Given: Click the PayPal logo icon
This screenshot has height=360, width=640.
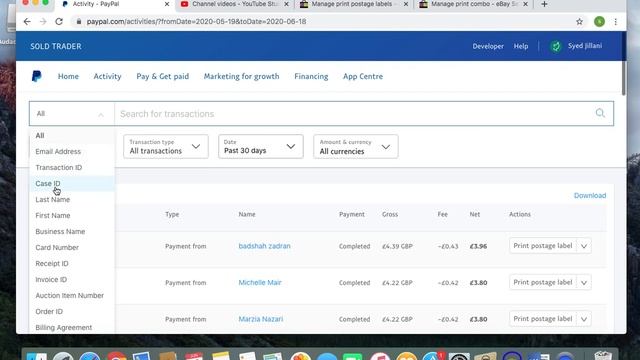Looking at the screenshot, I should tap(36, 76).
